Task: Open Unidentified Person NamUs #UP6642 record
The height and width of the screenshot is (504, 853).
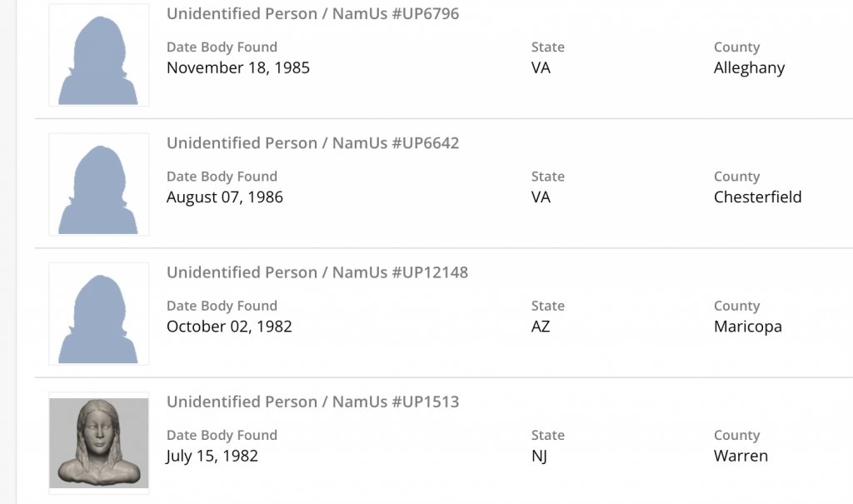Action: [x=312, y=143]
